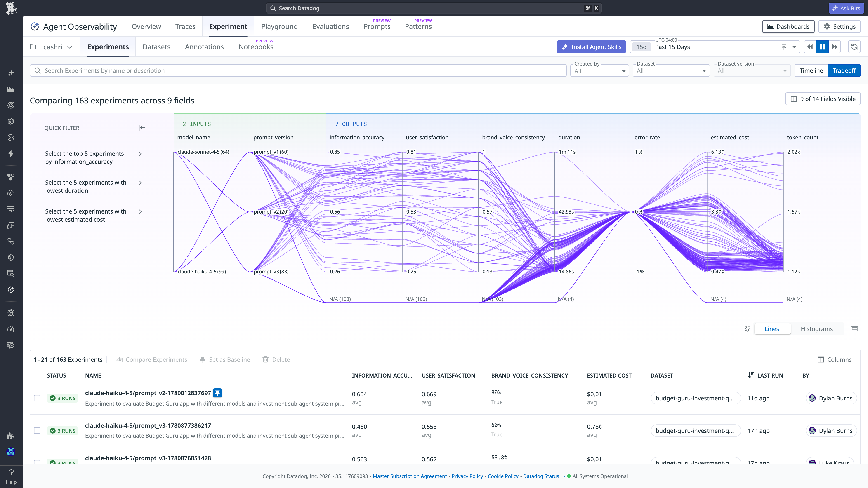Open the Notebooks preview sub-tab

point(256,47)
